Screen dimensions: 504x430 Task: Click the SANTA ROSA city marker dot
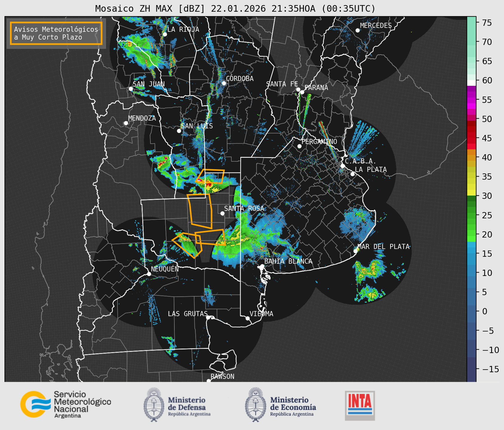[x=222, y=213]
